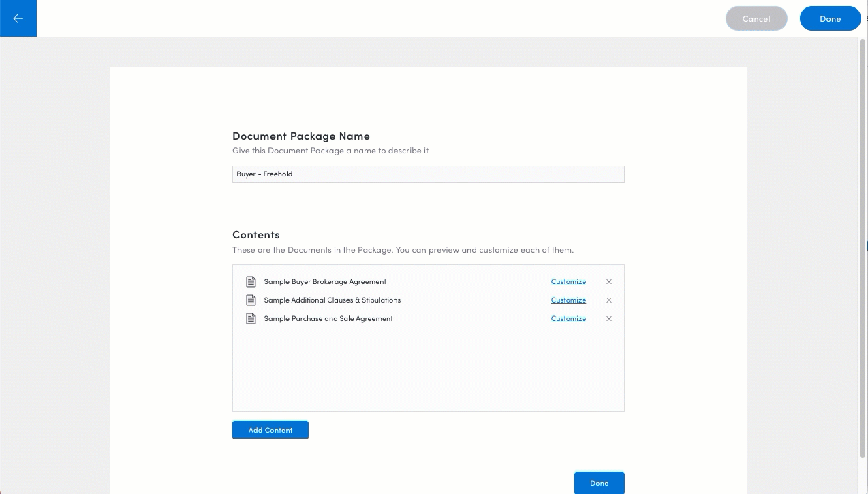Click the vertical page scrollbar
868x494 pixels.
pyautogui.click(x=863, y=247)
